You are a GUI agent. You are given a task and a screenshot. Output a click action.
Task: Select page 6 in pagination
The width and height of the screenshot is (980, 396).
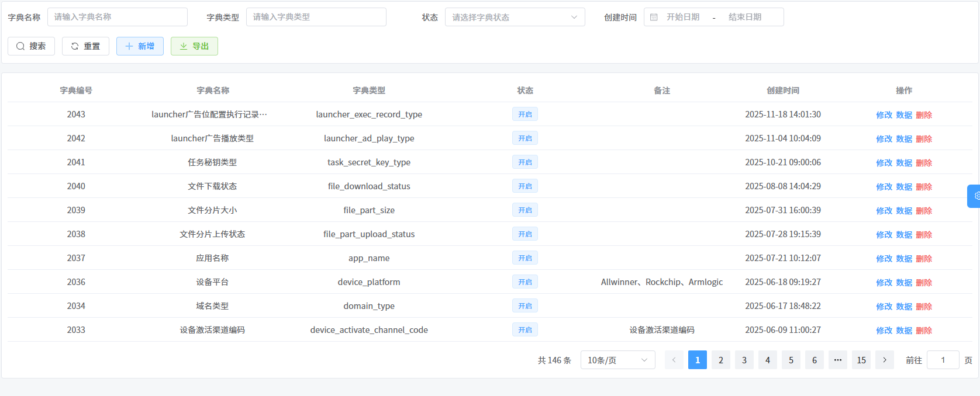(815, 360)
